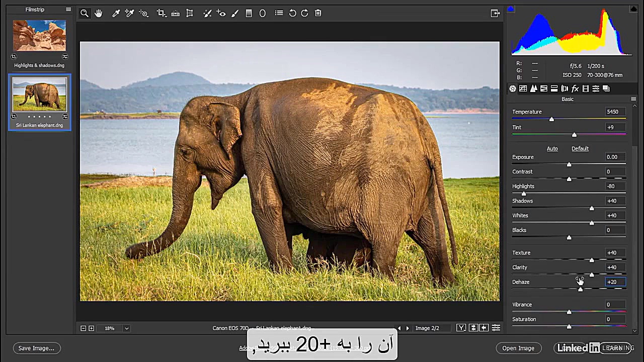Select the Hand tool in toolbar
This screenshot has height=362, width=644.
pyautogui.click(x=99, y=14)
